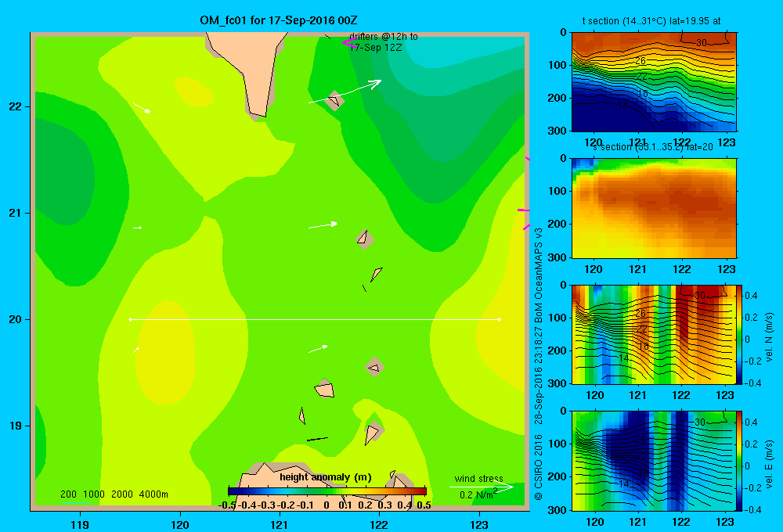The height and width of the screenshot is (532, 783).
Task: Click depth label '300' on salinity section
Action: 557,257
